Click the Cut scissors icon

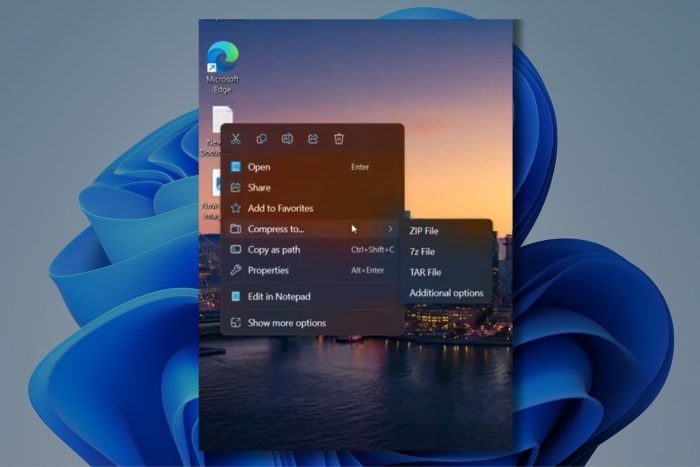(236, 139)
